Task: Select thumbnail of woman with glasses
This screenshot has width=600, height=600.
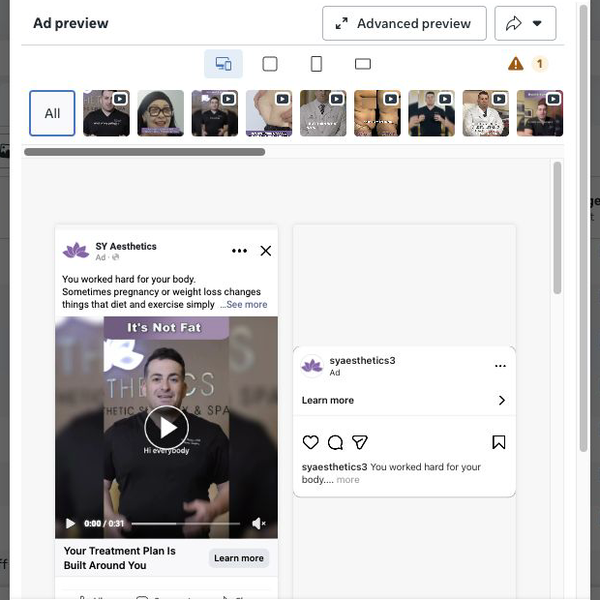Action: click(x=160, y=113)
